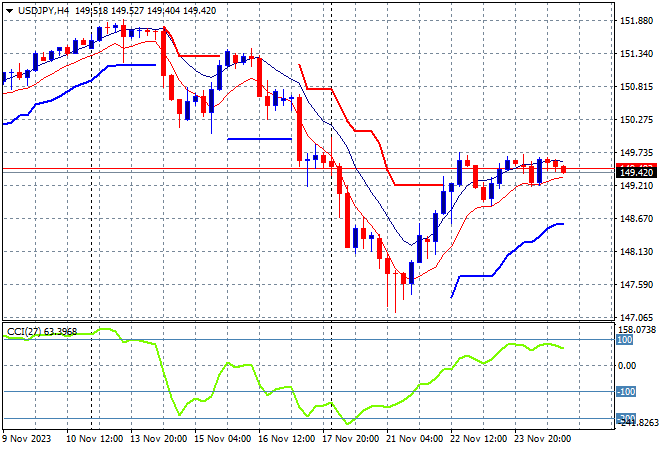Click the CCI -100 level label
Viewport: 660px width, 450px height.
click(626, 392)
